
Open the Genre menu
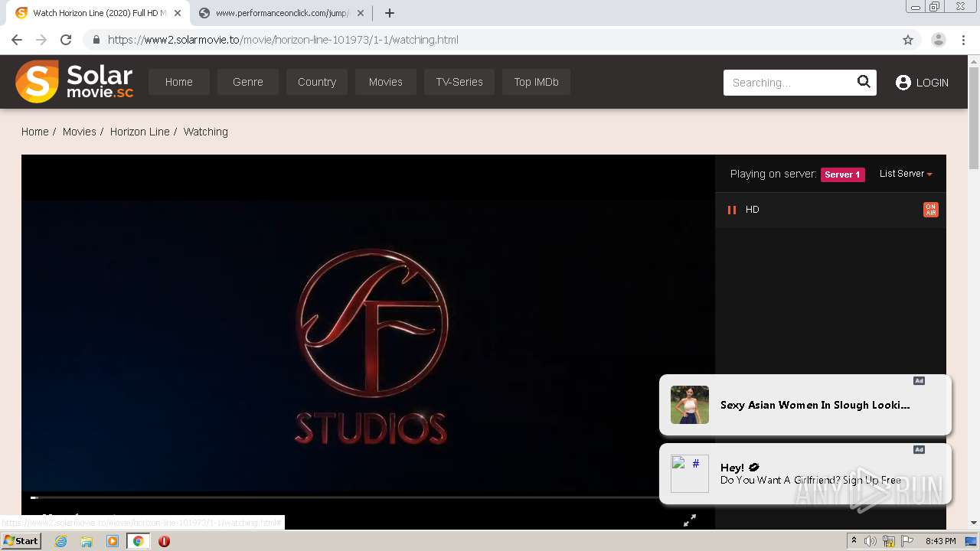tap(248, 82)
